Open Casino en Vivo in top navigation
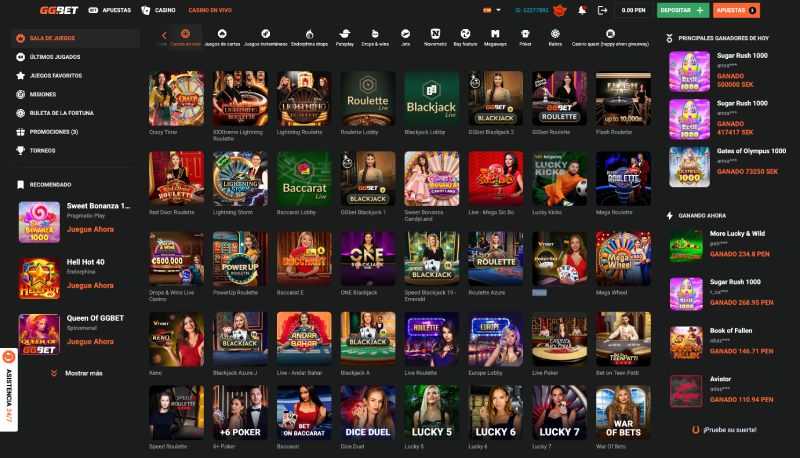This screenshot has width=800, height=458. (x=210, y=10)
